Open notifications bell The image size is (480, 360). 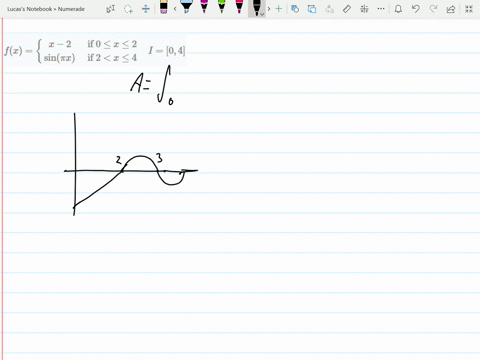coord(398,9)
